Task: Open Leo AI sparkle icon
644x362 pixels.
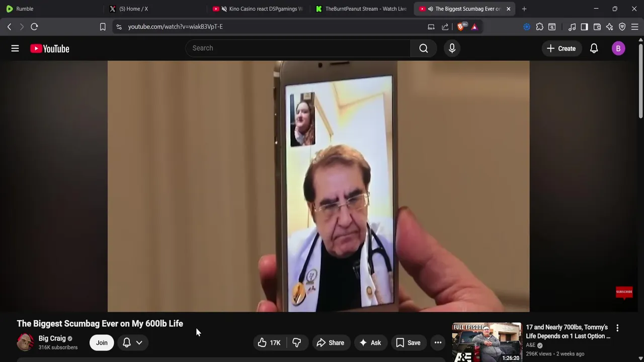Action: pyautogui.click(x=610, y=27)
